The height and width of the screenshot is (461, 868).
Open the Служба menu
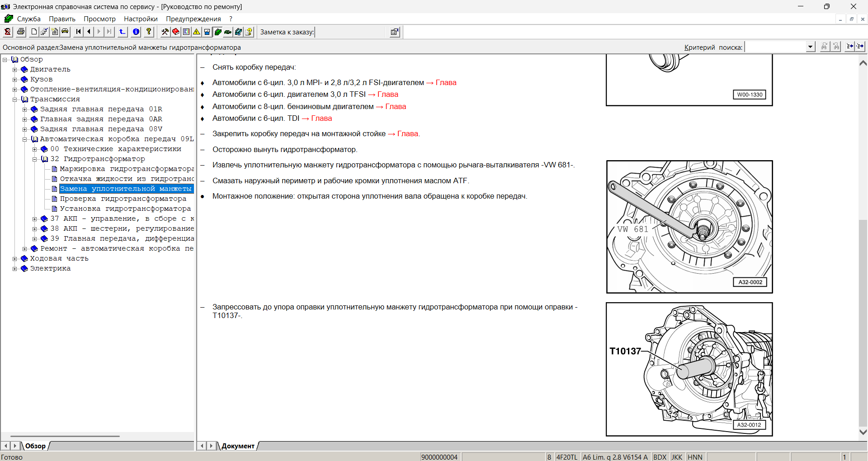point(29,19)
